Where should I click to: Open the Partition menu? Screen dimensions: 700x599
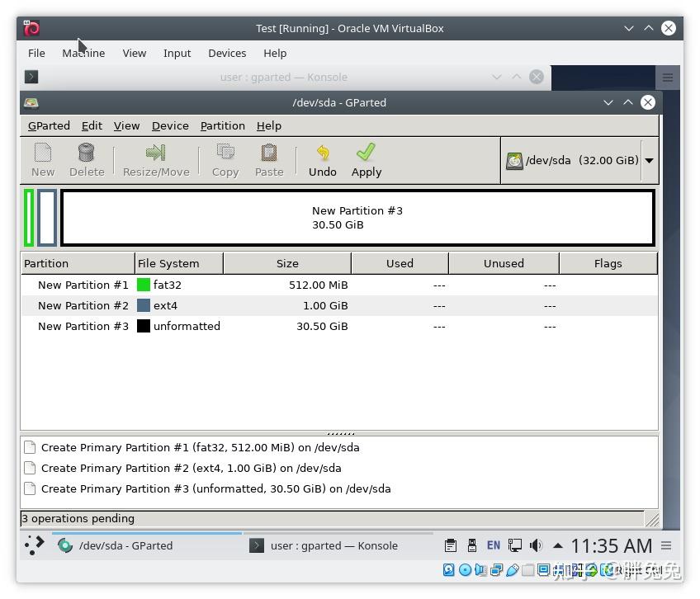pyautogui.click(x=222, y=126)
